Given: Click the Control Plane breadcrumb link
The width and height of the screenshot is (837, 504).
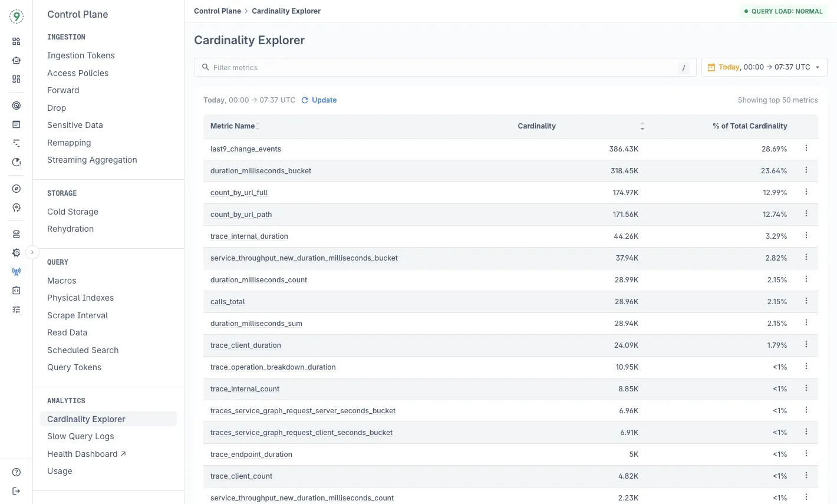Looking at the screenshot, I should 217,11.
